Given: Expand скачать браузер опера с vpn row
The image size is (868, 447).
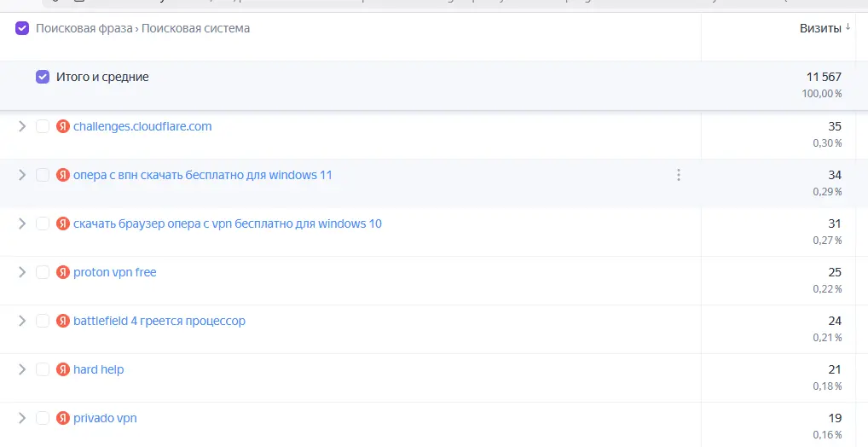Looking at the screenshot, I should click(x=22, y=223).
